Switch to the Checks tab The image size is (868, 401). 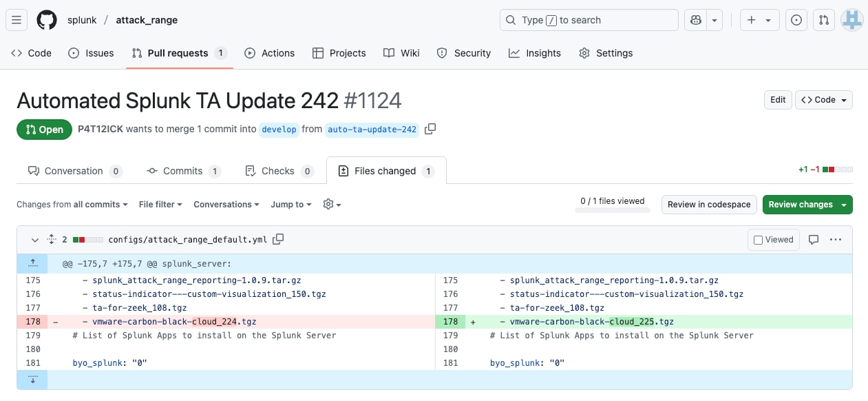coord(279,171)
